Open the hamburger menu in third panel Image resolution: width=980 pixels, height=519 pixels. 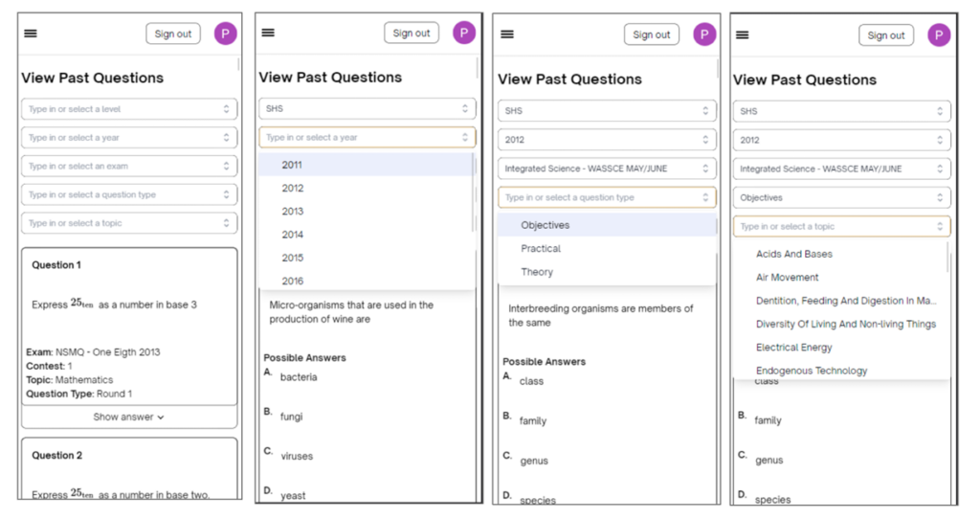[507, 34]
